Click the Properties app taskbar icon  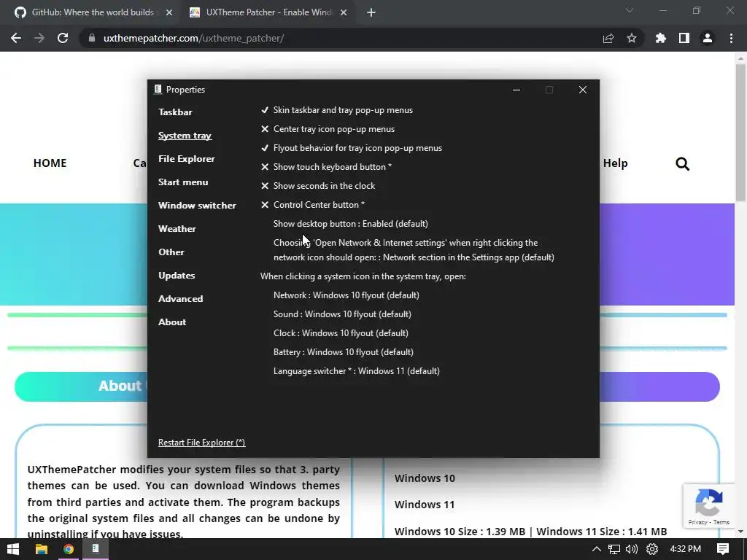pyautogui.click(x=96, y=549)
